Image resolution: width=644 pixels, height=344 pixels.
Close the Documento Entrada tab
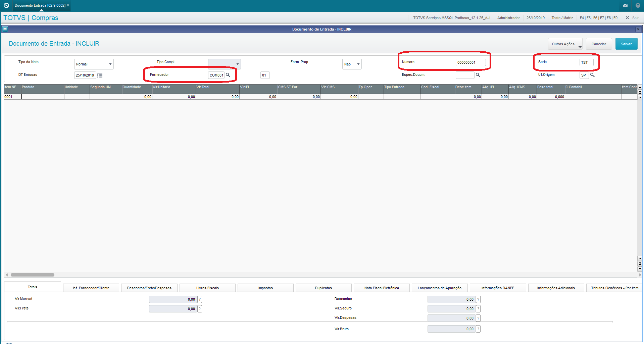click(x=68, y=5)
